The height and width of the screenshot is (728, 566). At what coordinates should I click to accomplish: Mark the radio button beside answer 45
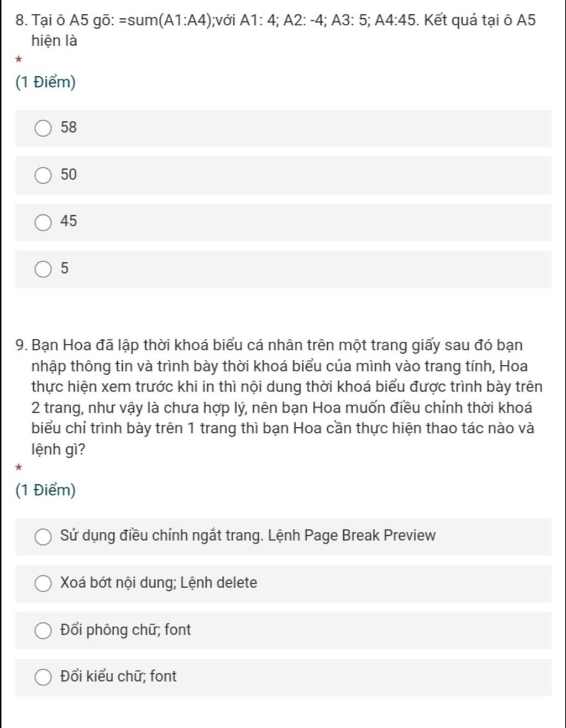pos(43,222)
